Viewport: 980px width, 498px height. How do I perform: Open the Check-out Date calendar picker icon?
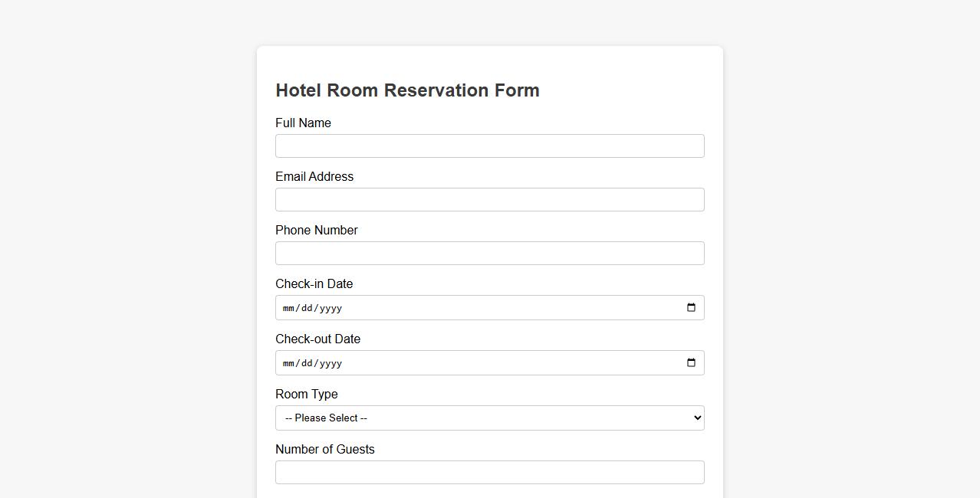(691, 362)
